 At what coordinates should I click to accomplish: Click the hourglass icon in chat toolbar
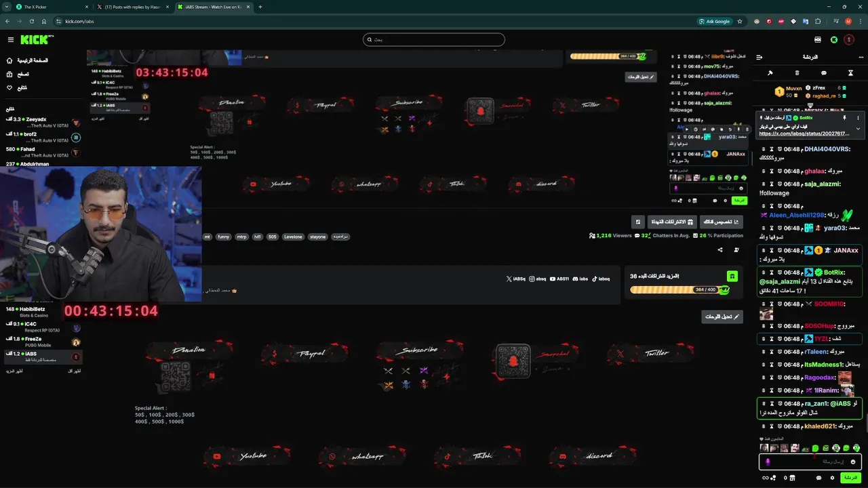(x=850, y=73)
